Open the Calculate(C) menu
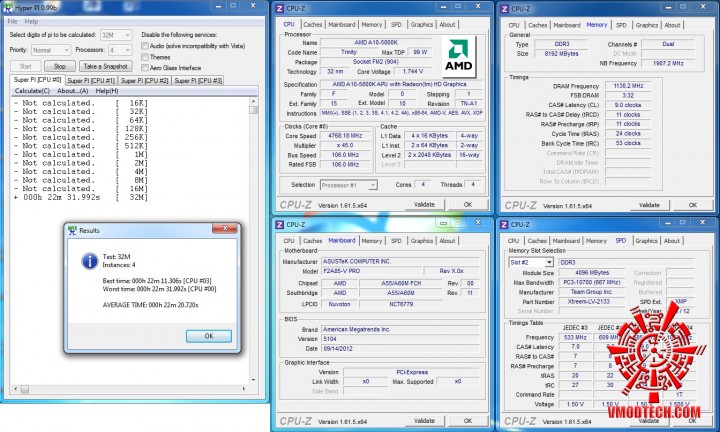 (32, 91)
